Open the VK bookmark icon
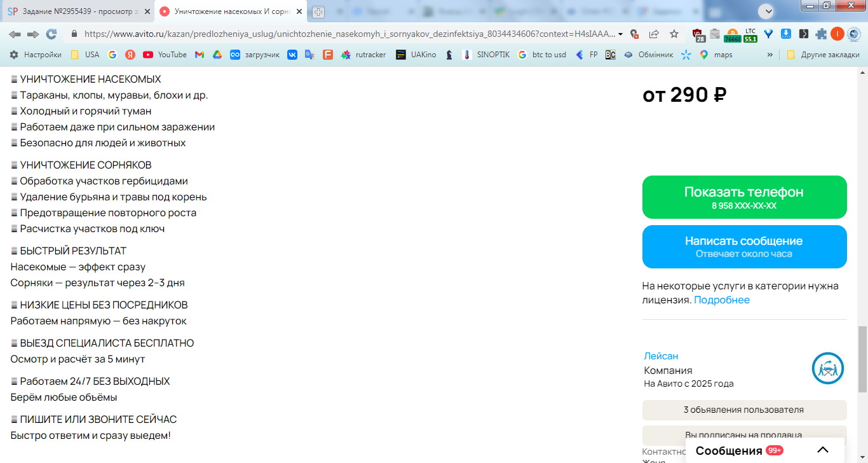This screenshot has width=868, height=463. pos(292,55)
